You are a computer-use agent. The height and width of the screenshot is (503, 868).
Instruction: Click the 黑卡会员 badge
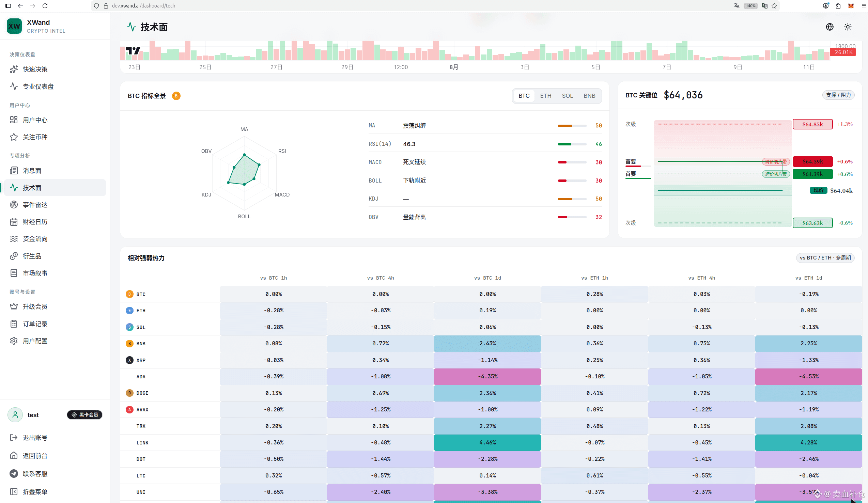coord(85,415)
